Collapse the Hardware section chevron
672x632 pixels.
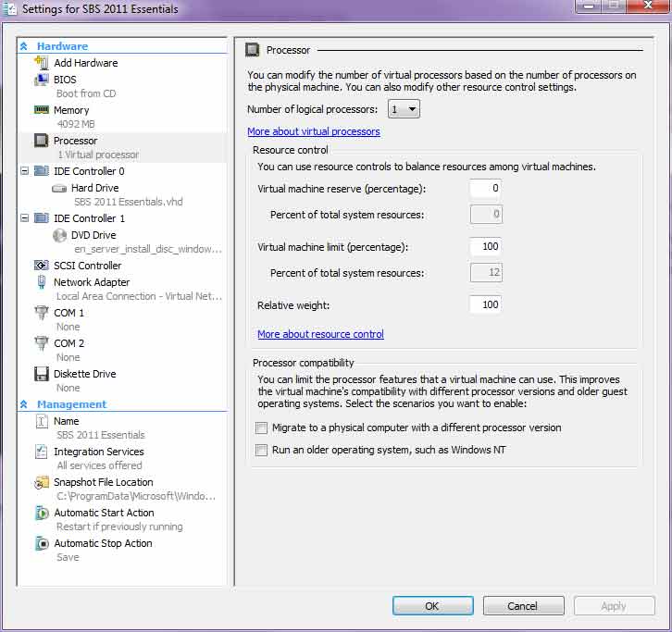[x=24, y=46]
